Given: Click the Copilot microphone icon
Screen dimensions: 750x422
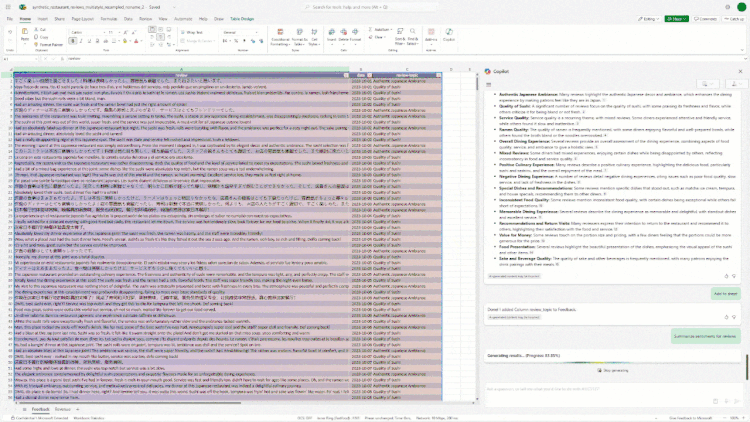Looking at the screenshot, I should coord(727,401).
